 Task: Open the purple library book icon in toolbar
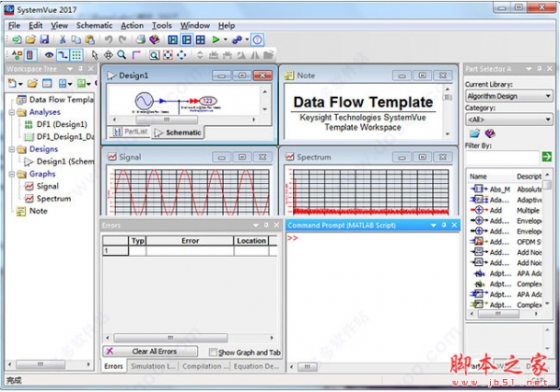(154, 39)
